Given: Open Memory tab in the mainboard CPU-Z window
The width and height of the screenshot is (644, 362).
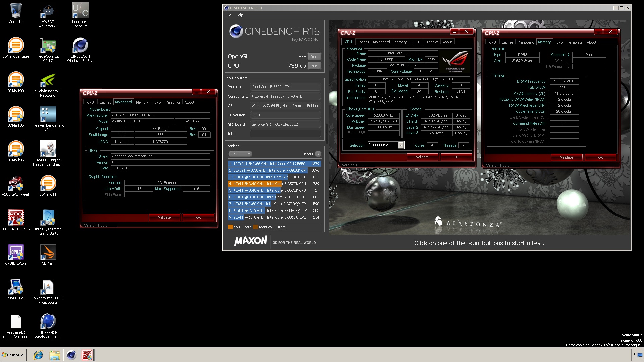Looking at the screenshot, I should (142, 102).
